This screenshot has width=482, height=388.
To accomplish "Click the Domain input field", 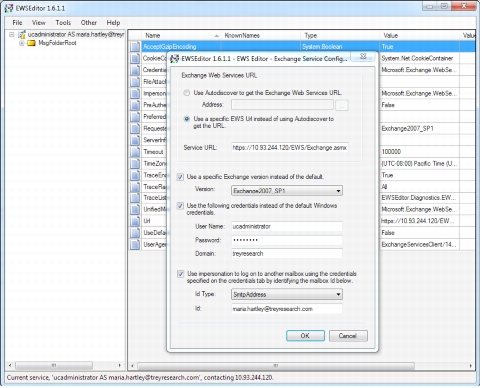I will tap(287, 254).
